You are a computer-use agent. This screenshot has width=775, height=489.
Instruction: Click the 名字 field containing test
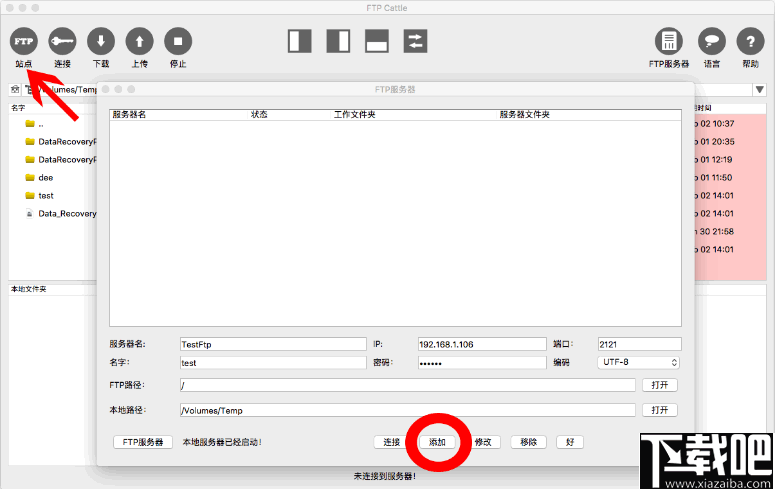click(273, 362)
